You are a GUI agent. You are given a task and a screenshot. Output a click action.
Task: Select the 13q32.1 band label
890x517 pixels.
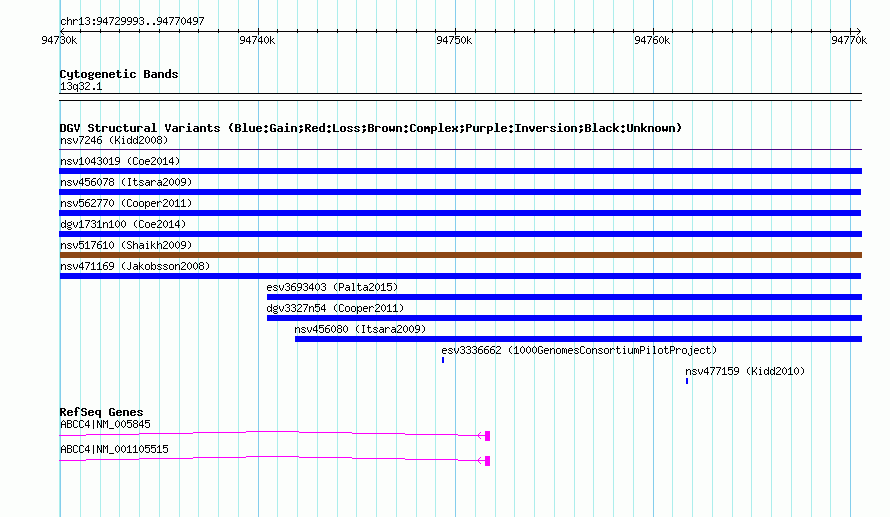click(81, 86)
